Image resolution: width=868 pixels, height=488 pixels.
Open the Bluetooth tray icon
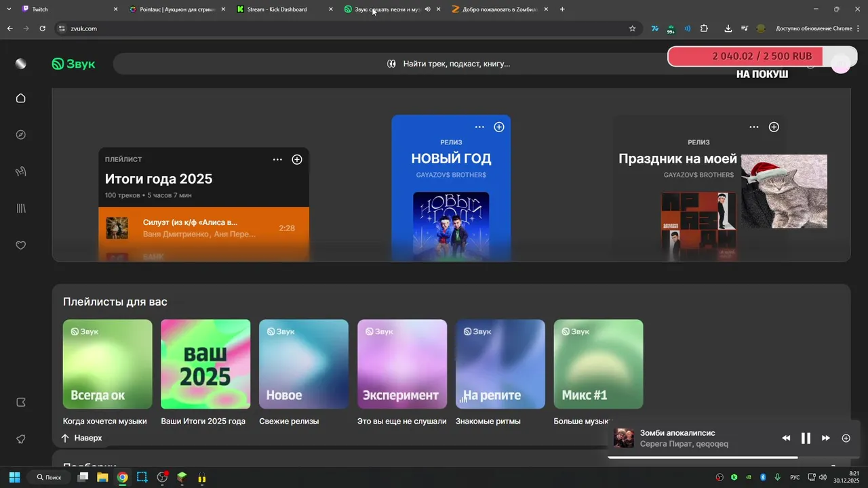point(762,477)
